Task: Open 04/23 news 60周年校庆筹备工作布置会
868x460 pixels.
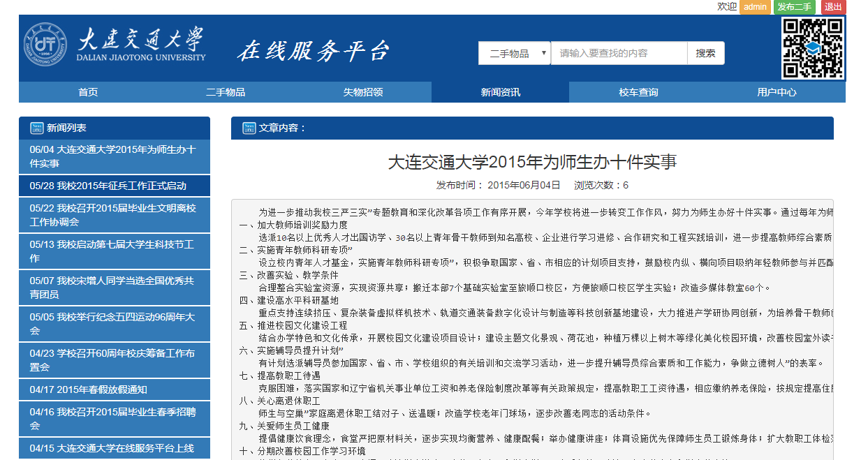Action: click(x=115, y=360)
